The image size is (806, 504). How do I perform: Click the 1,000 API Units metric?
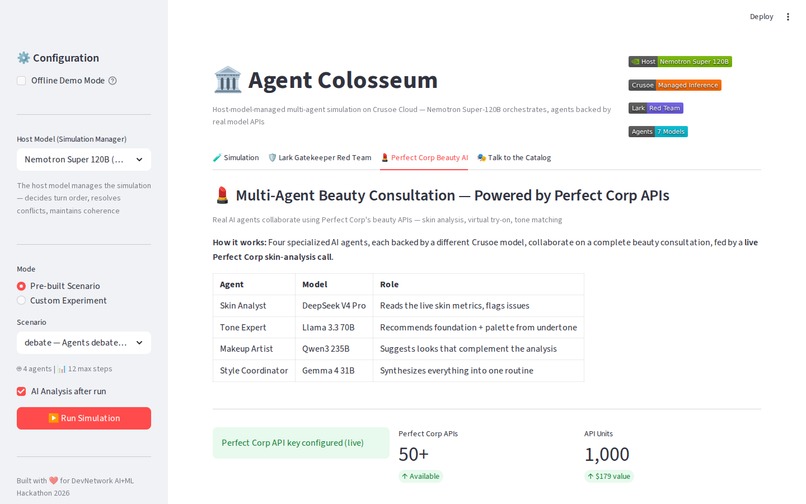click(x=607, y=454)
